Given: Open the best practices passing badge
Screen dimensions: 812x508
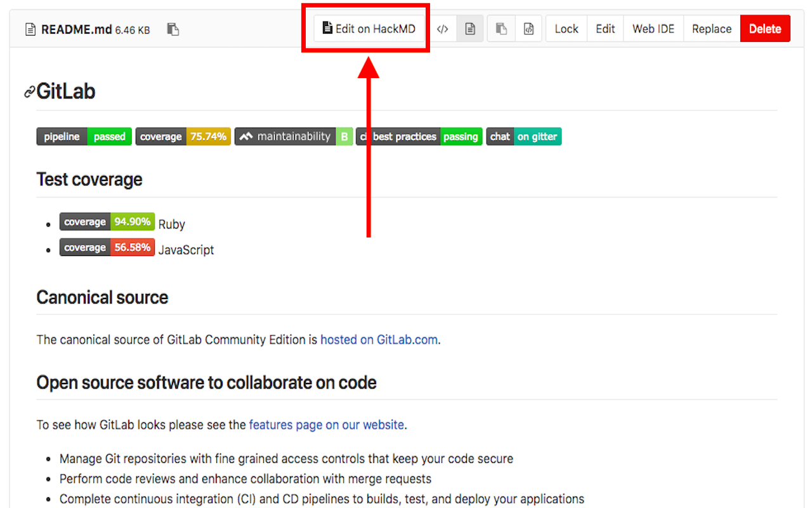Looking at the screenshot, I should [419, 137].
